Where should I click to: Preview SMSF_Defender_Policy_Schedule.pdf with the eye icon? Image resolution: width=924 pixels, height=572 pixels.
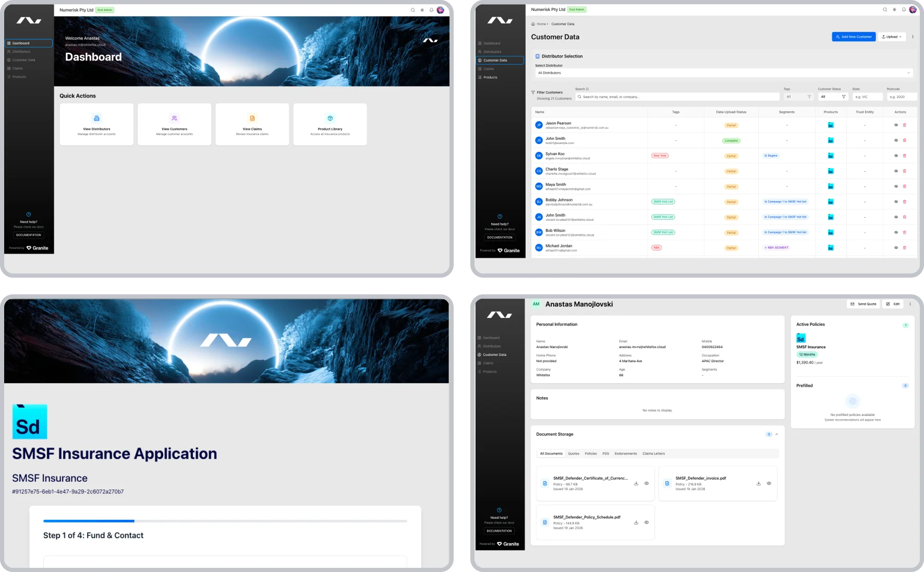(x=647, y=522)
